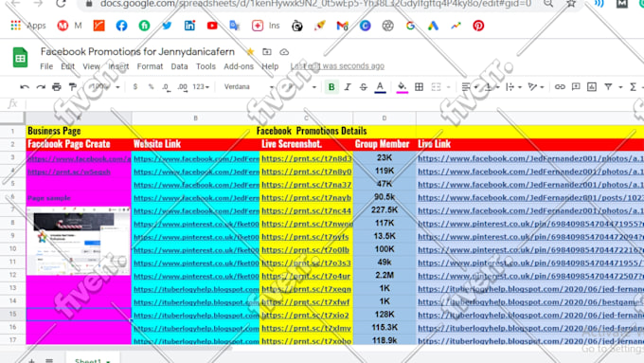Screen dimensions: 644x363
Task: Click the Insert chart icon
Action: tap(591, 87)
